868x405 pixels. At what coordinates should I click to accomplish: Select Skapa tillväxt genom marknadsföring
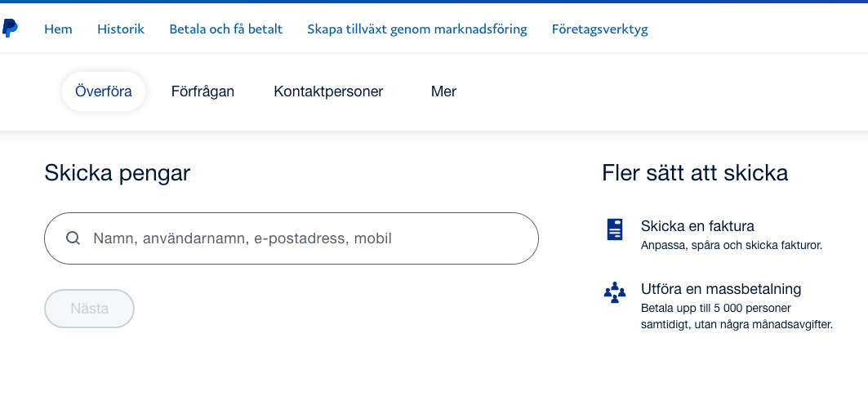pyautogui.click(x=417, y=29)
